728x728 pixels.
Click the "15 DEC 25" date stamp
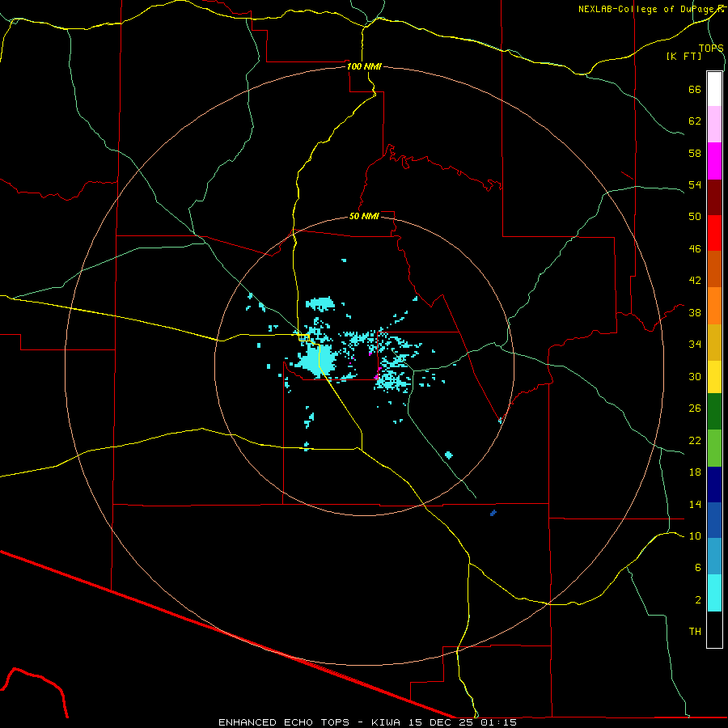(440, 722)
